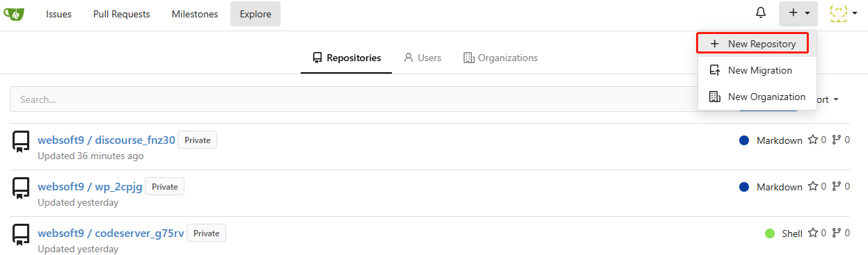Click the repository icon beside wp_2cpjg
Image resolution: width=868 pixels, height=255 pixels.
tap(21, 188)
